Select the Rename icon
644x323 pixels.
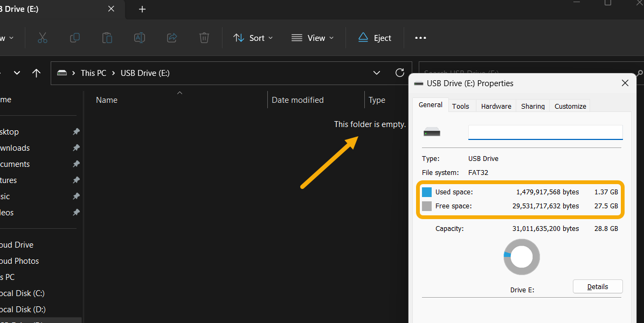139,38
